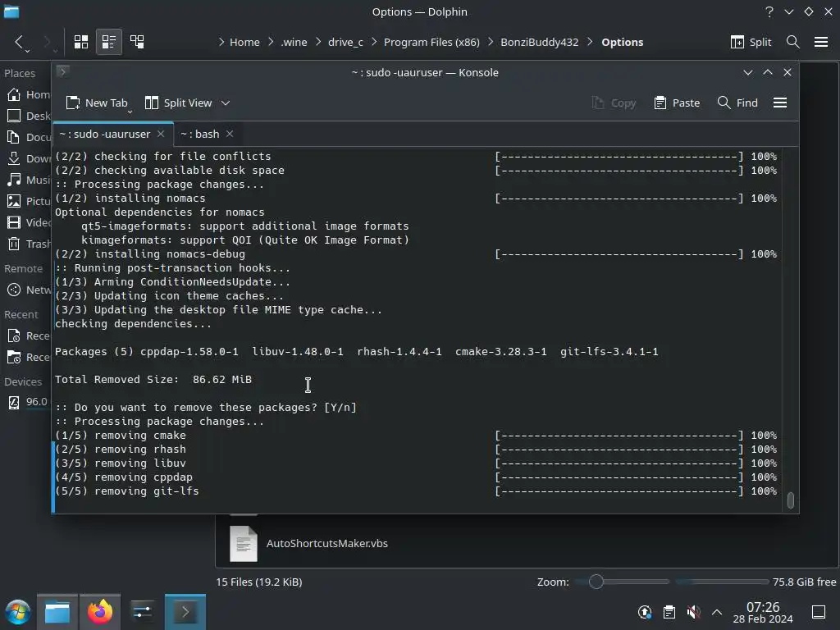Close the bash tab

[x=230, y=134]
